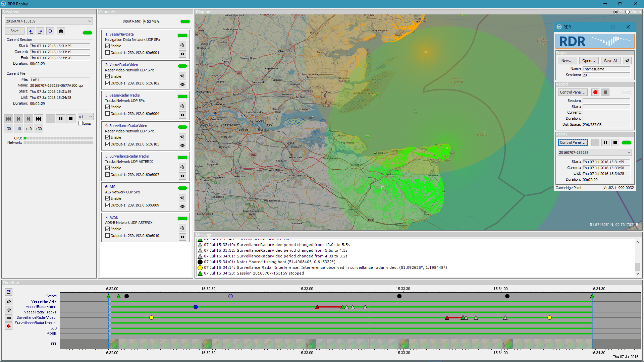This screenshot has height=362, width=644.
Task: Click the red record icon in the Record section
Action: pos(595,92)
